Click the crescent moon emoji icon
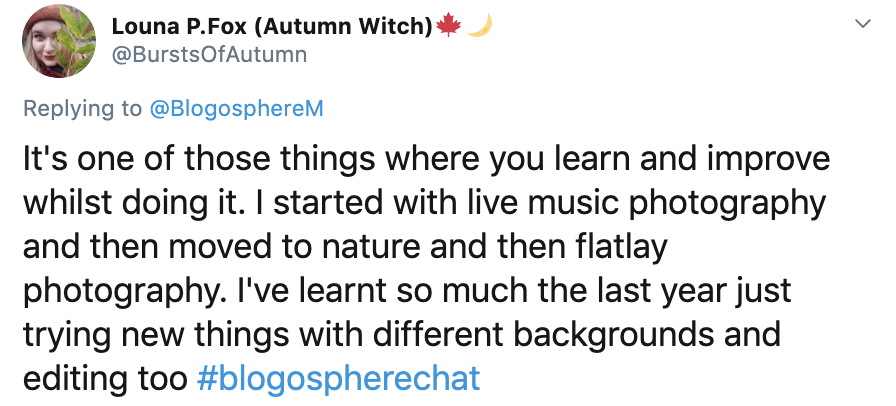Screen dimensions: 896x406 [479, 27]
